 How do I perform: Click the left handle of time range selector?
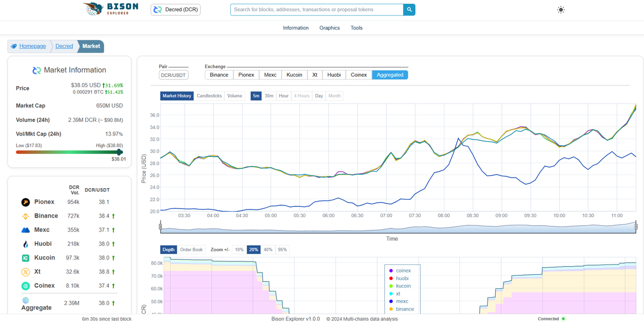[160, 227]
